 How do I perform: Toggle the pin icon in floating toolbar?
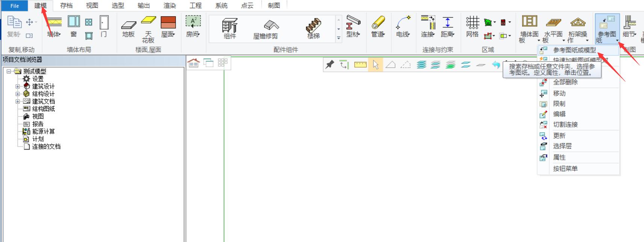pyautogui.click(x=330, y=65)
